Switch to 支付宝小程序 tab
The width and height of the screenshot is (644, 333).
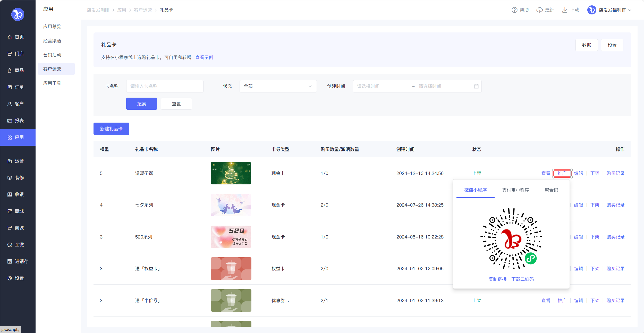[515, 190]
